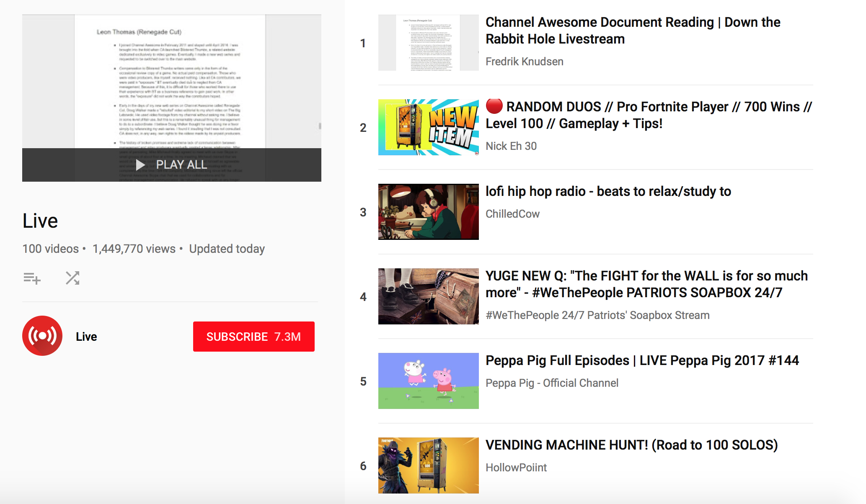Click the shuffle play icon

coord(72,278)
